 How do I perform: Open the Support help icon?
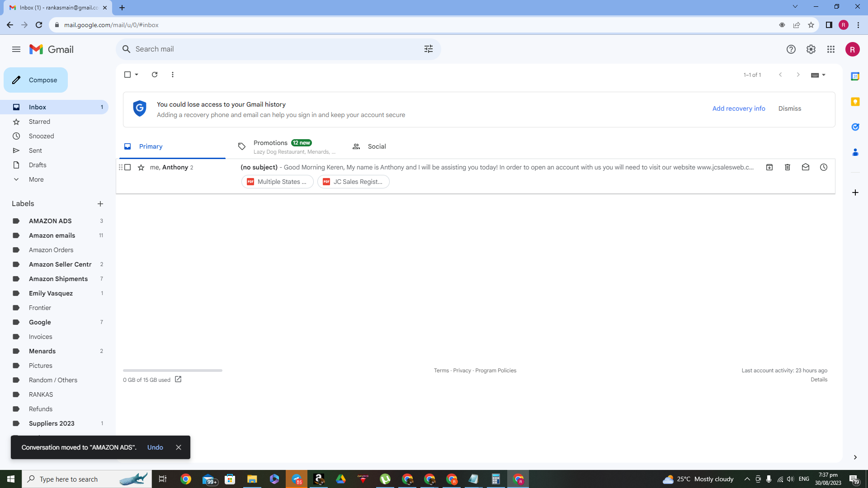click(791, 49)
